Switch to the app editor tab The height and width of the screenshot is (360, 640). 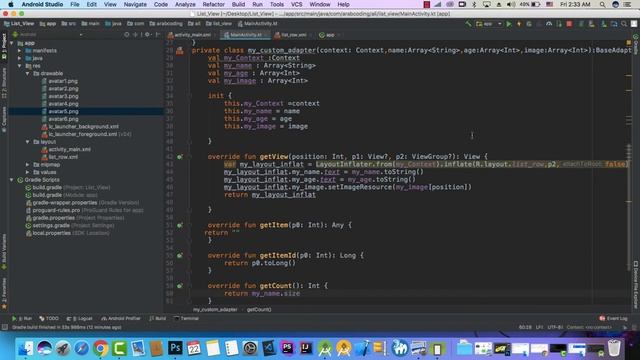(x=329, y=35)
